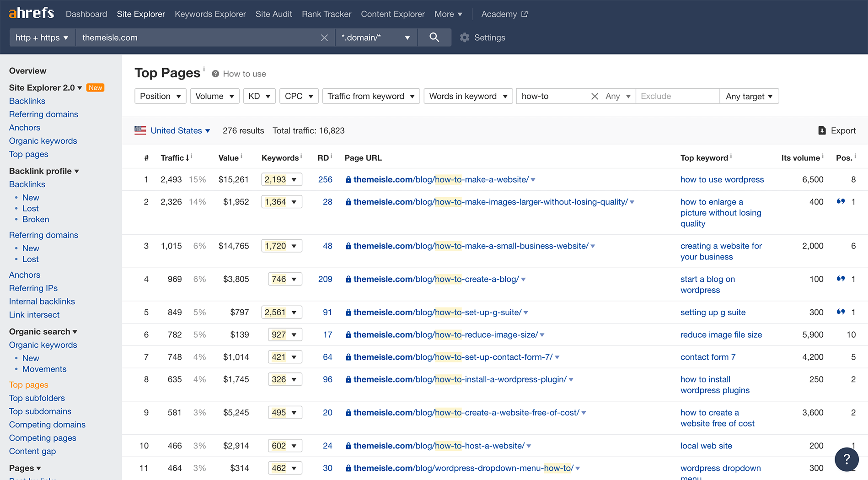This screenshot has width=868, height=480.
Task: Expand the Site Explorer 2.0 section
Action: click(45, 88)
